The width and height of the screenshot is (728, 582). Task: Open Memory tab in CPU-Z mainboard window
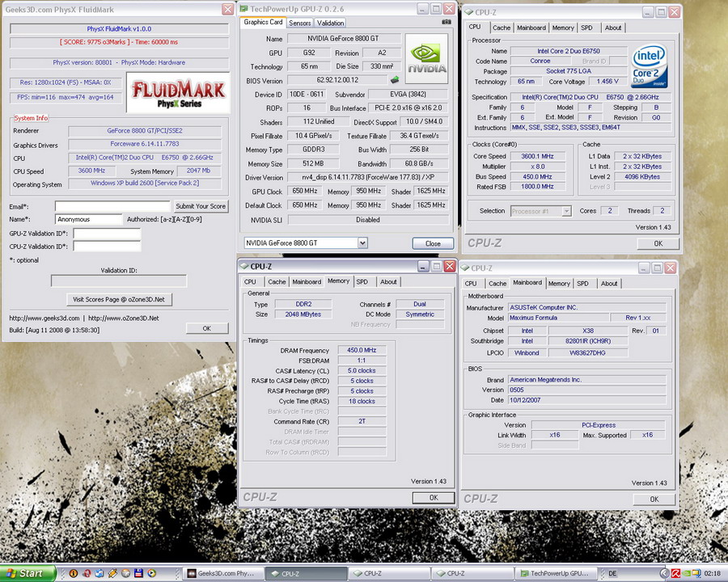[x=559, y=283]
